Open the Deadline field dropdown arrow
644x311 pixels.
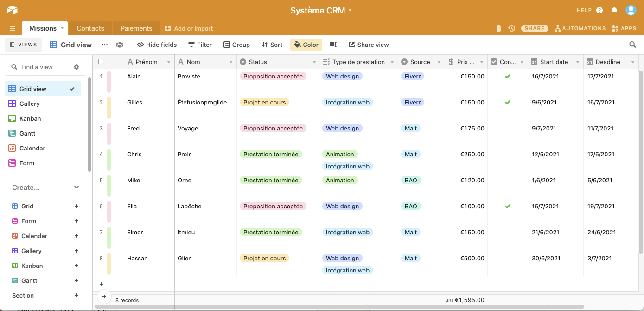click(x=632, y=62)
